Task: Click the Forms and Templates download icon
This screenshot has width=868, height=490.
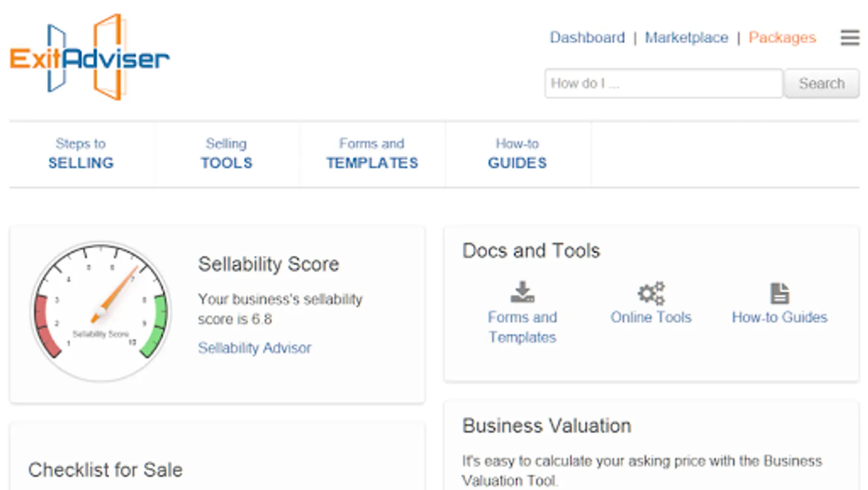Action: point(522,292)
